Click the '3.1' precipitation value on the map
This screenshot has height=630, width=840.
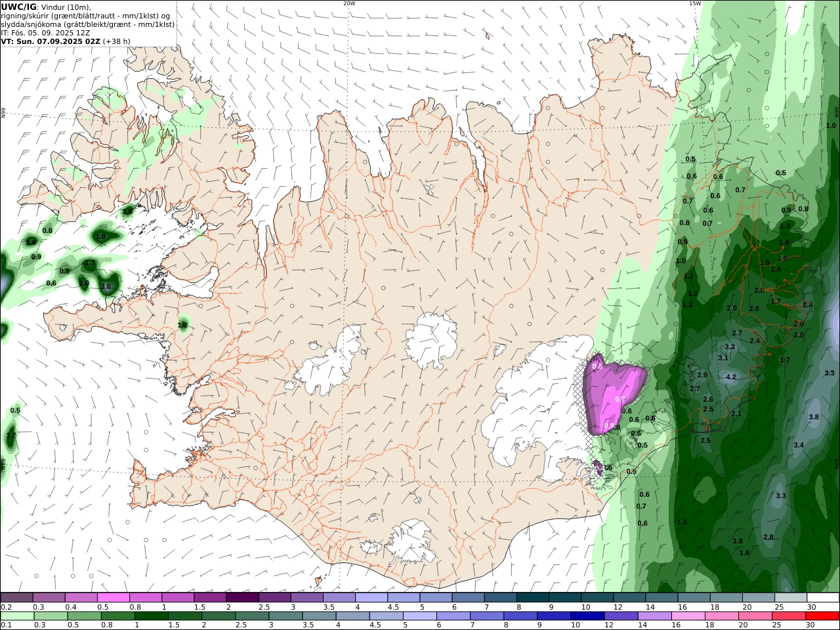coord(723,358)
